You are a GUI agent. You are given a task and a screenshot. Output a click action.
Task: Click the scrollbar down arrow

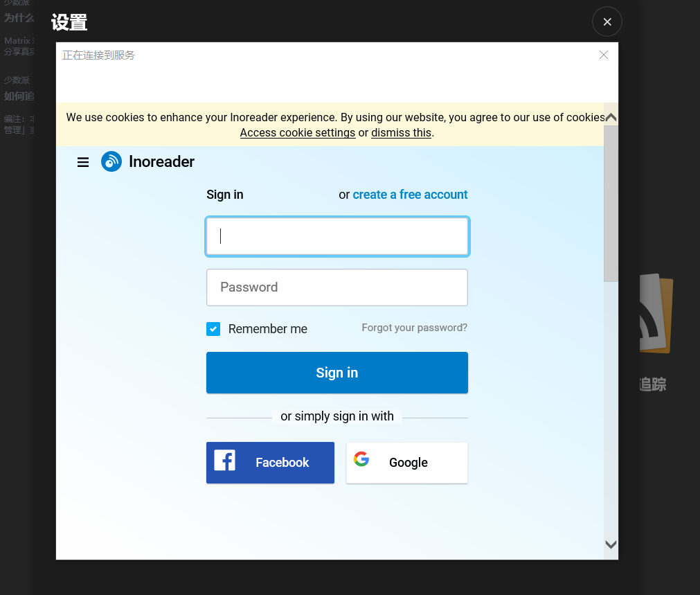coord(611,544)
